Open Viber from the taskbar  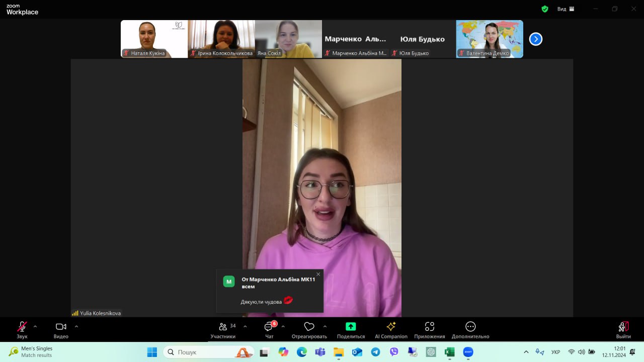coord(394,352)
